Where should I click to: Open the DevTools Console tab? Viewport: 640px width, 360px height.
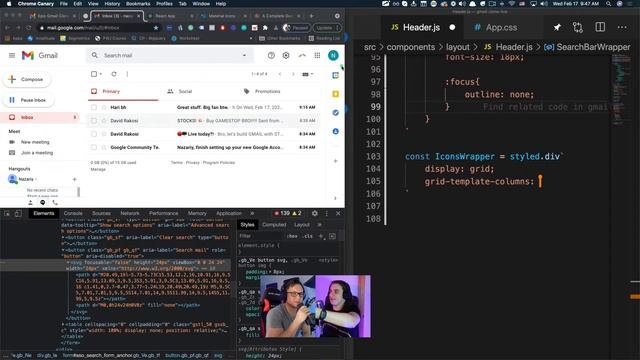pyautogui.click(x=73, y=213)
